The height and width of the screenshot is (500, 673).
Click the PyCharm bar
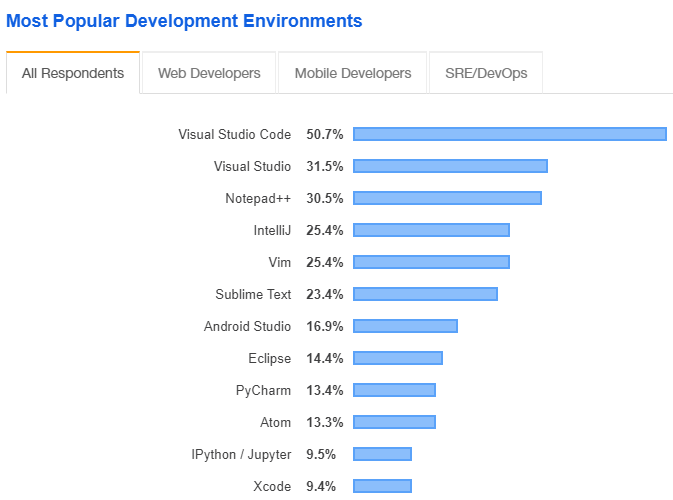click(394, 390)
